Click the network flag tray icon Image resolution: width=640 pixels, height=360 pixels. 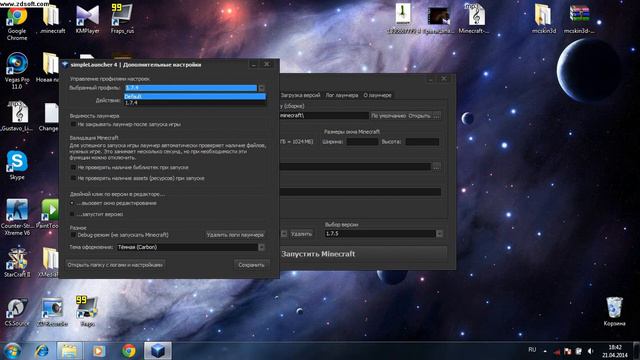click(567, 351)
